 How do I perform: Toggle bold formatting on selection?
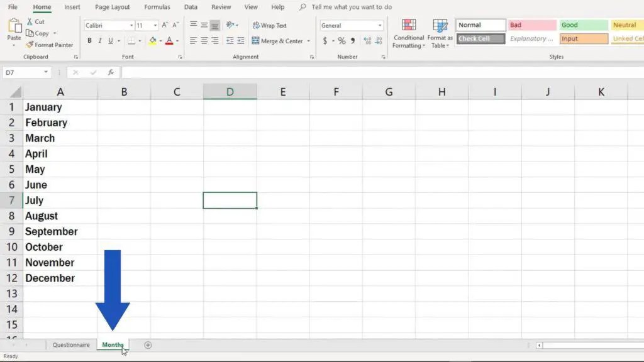tap(89, 40)
